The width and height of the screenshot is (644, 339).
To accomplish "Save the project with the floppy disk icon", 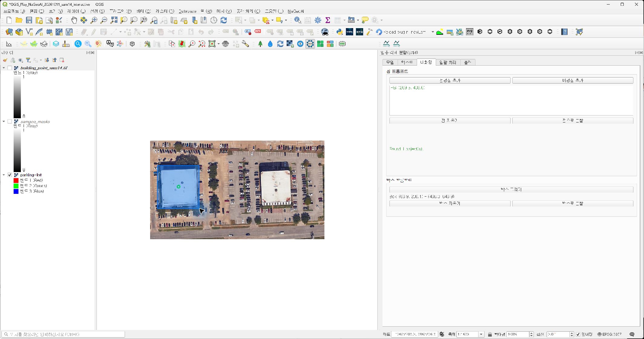I will click(x=29, y=20).
